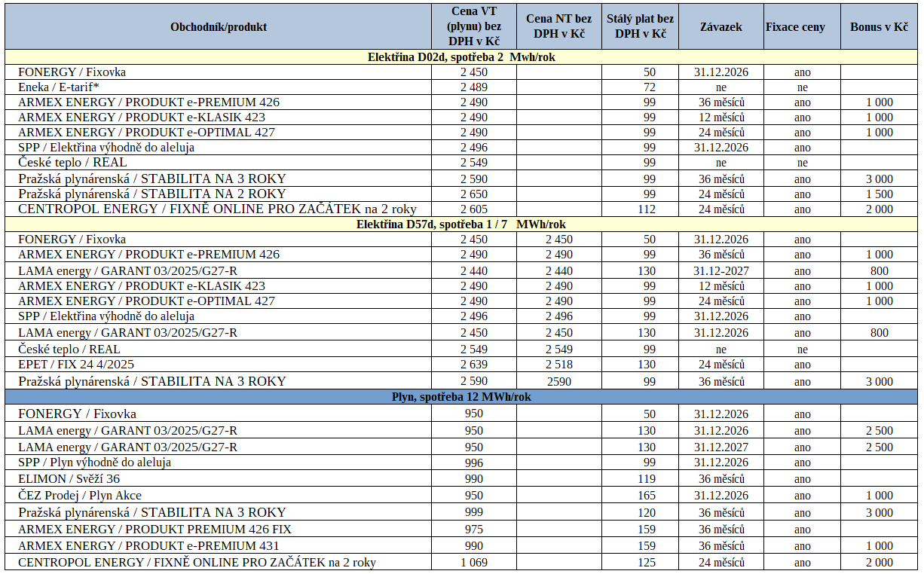Click the 'Obchodník/produkt' column header
The height and width of the screenshot is (574, 924).
click(219, 27)
